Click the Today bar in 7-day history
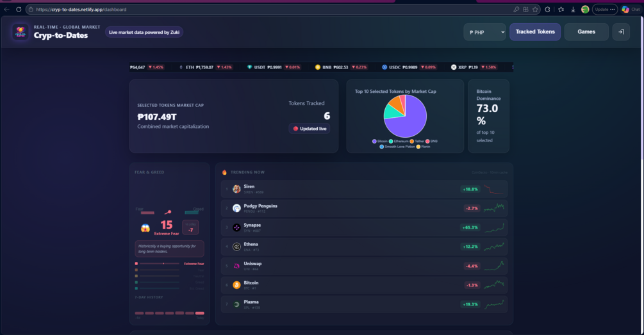The height and width of the screenshot is (335, 644). pos(199,313)
